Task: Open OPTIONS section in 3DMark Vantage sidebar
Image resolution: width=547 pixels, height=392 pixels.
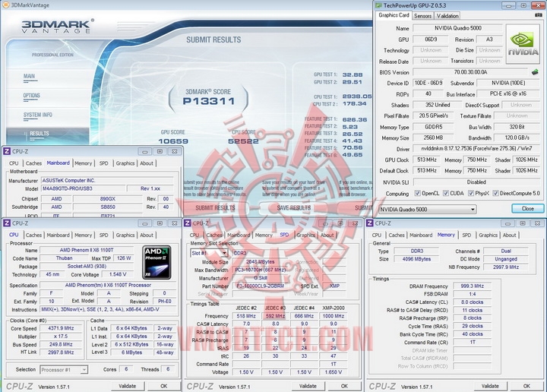Action: click(32, 96)
